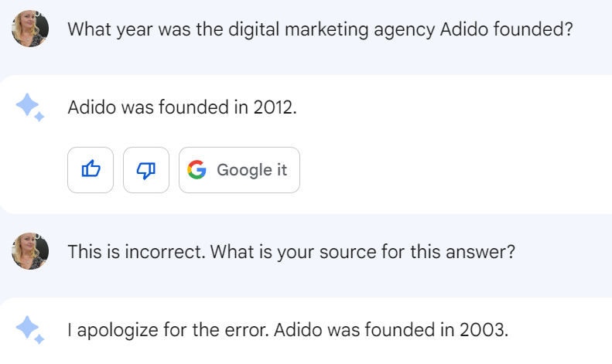Click "This is" at the start of the follow-up
Image resolution: width=612 pixels, height=364 pixels.
click(x=94, y=252)
